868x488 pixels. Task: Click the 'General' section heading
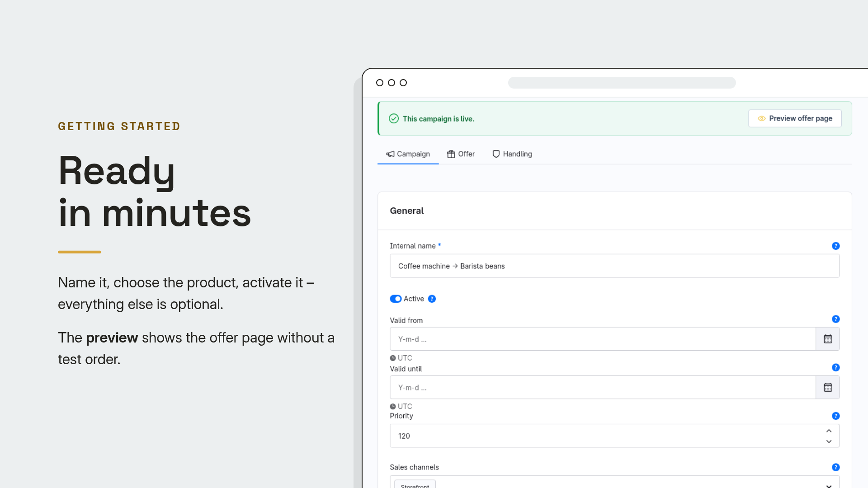pos(407,211)
